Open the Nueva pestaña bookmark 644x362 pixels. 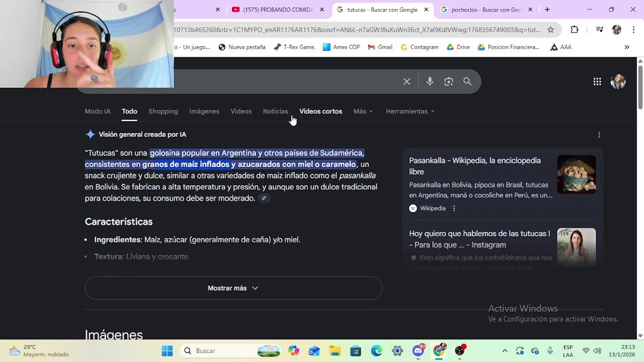coord(242,47)
